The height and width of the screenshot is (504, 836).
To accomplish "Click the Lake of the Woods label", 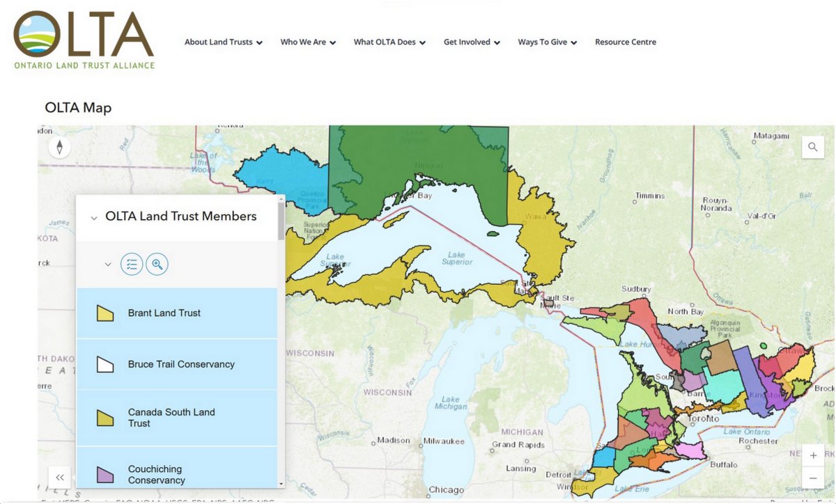I will point(203,162).
